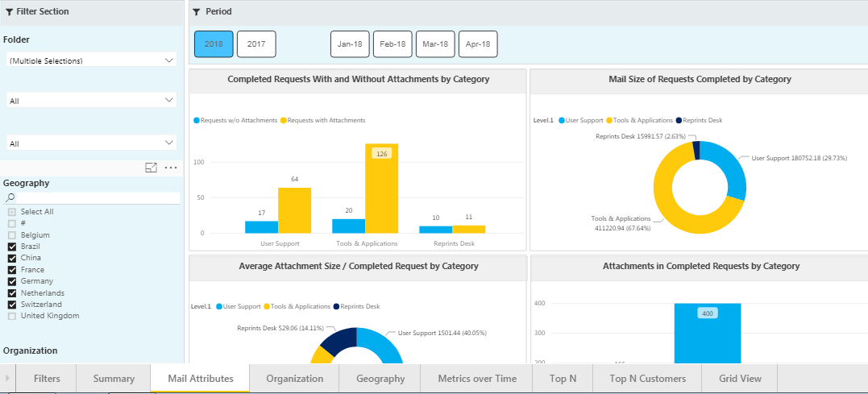Click the label 'Tools & Applications 411220.94 (67.64%)'
The image size is (868, 394).
pyautogui.click(x=621, y=223)
